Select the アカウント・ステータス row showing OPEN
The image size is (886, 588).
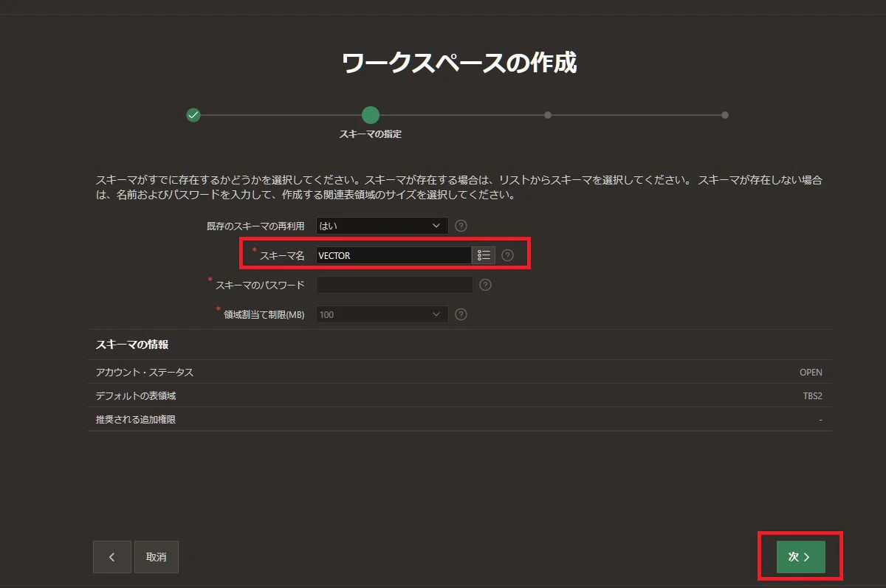click(459, 372)
